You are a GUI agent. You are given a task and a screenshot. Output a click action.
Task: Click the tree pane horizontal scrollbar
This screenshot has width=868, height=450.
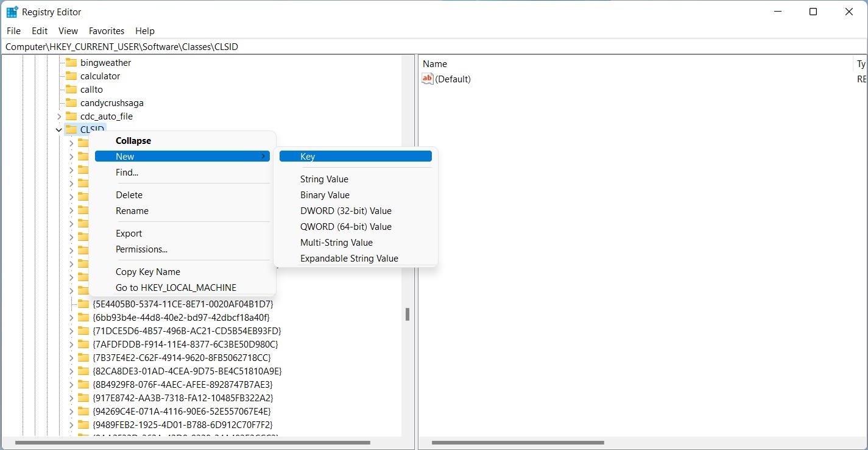click(x=192, y=443)
